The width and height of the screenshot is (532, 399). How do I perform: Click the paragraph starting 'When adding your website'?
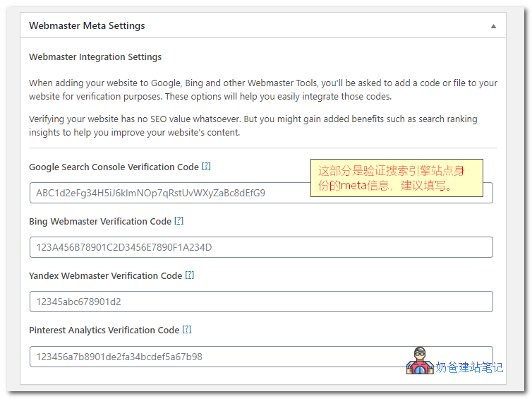click(263, 90)
